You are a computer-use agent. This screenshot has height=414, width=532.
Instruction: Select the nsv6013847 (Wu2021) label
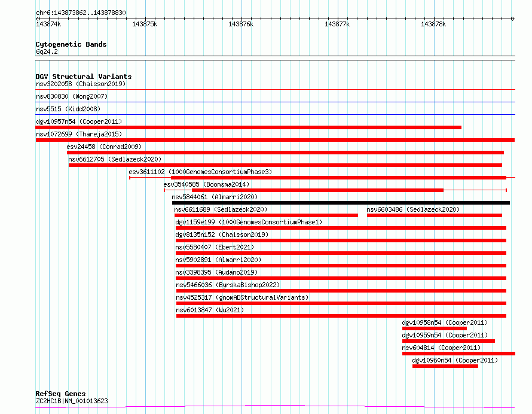[210, 310]
